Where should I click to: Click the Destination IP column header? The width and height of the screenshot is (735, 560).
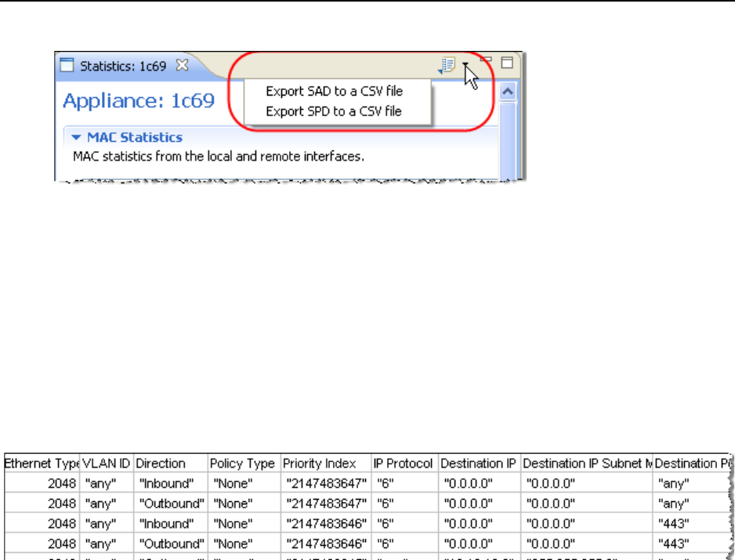[x=478, y=464]
